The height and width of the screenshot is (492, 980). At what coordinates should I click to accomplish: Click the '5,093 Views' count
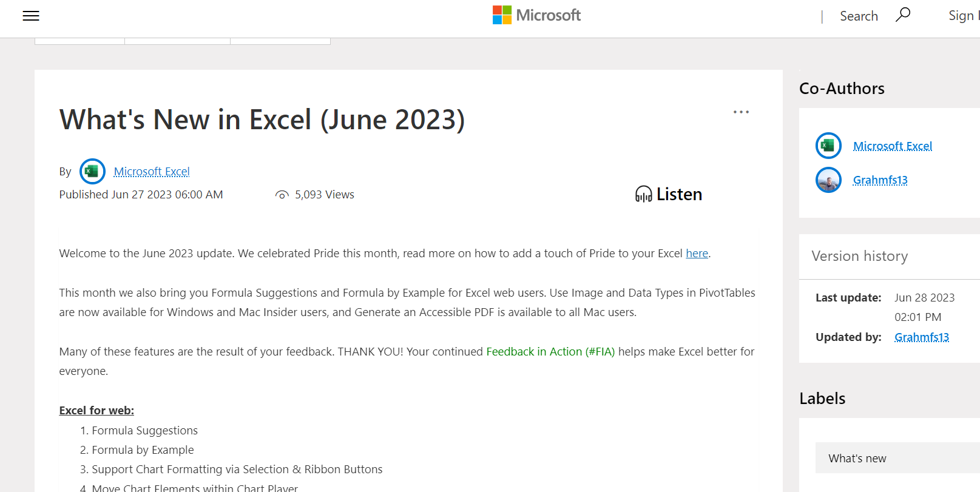pyautogui.click(x=325, y=195)
